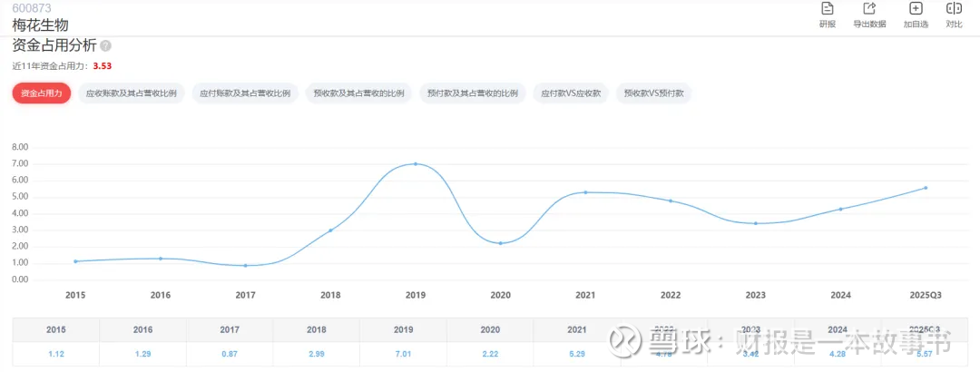Click table value 1.12

[x=56, y=354]
